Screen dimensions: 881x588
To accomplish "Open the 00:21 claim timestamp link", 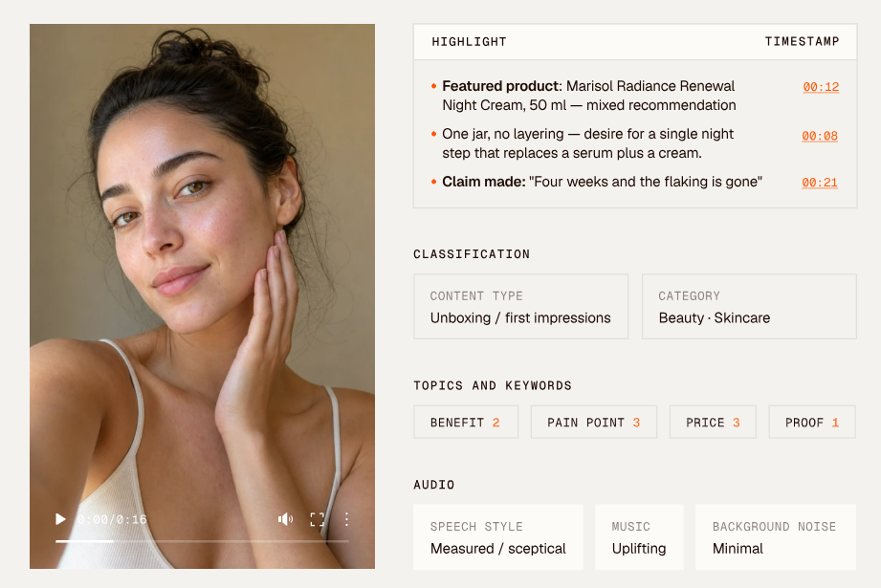I will coord(820,183).
